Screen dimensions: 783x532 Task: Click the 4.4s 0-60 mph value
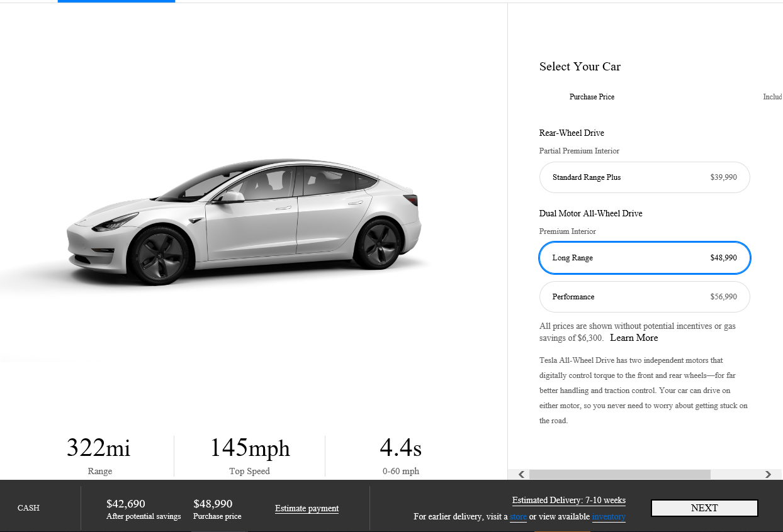[401, 448]
